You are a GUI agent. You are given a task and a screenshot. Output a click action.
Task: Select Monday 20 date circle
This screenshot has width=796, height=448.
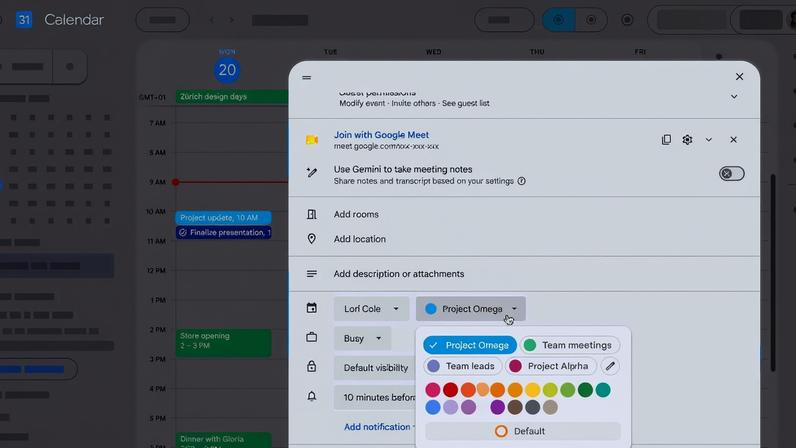click(227, 70)
